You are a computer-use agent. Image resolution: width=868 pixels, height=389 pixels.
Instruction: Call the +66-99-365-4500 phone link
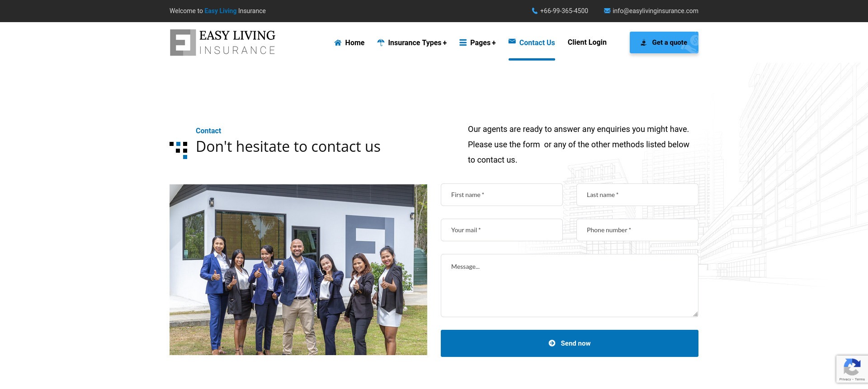coord(564,11)
